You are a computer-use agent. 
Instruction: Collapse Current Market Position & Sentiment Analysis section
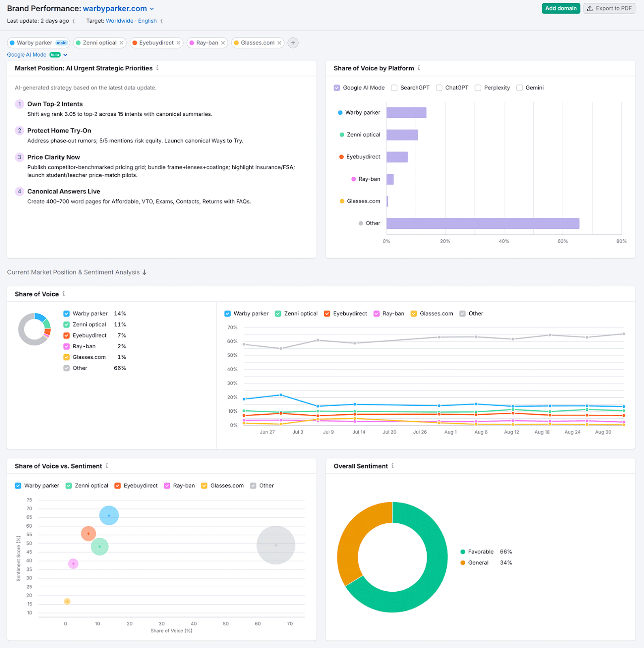[x=144, y=273]
